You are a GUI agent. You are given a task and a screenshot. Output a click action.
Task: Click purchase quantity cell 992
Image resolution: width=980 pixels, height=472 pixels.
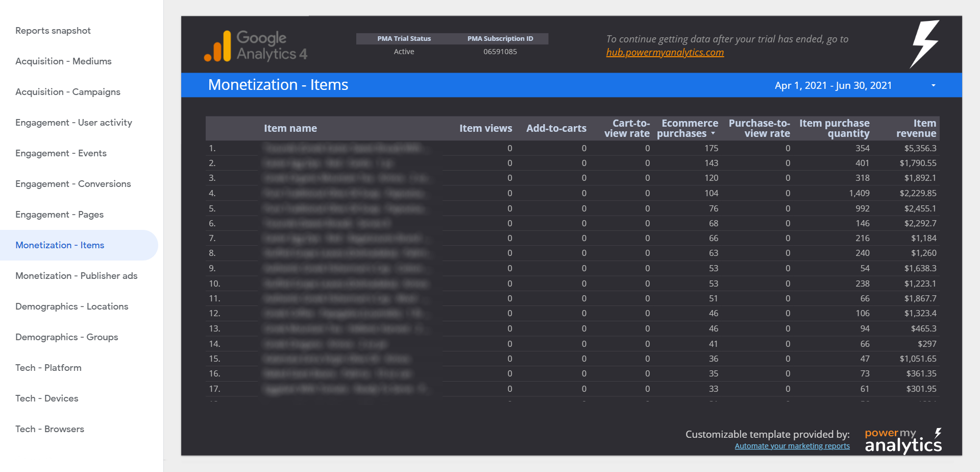coord(863,208)
